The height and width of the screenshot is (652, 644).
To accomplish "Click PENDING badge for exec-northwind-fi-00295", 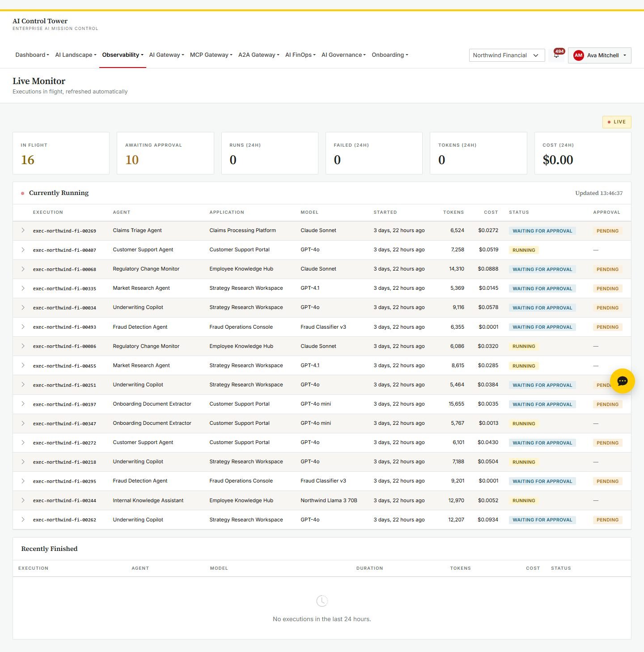I will [607, 481].
